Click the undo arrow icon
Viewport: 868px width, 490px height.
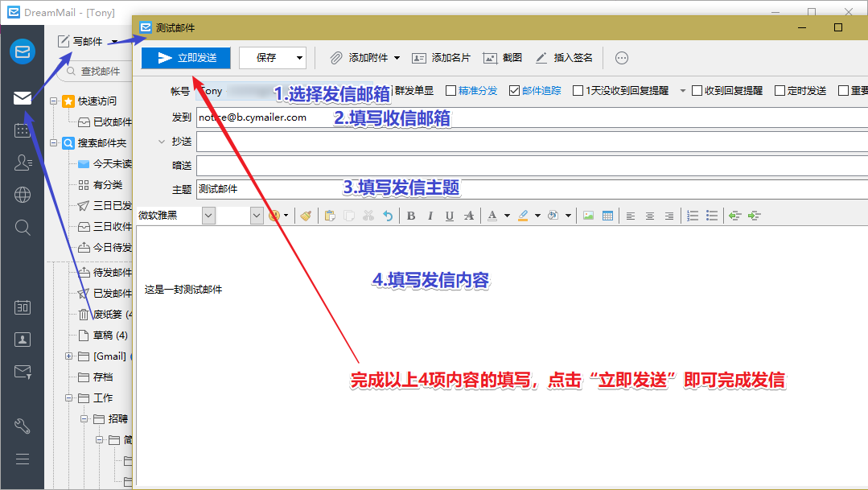(x=388, y=216)
